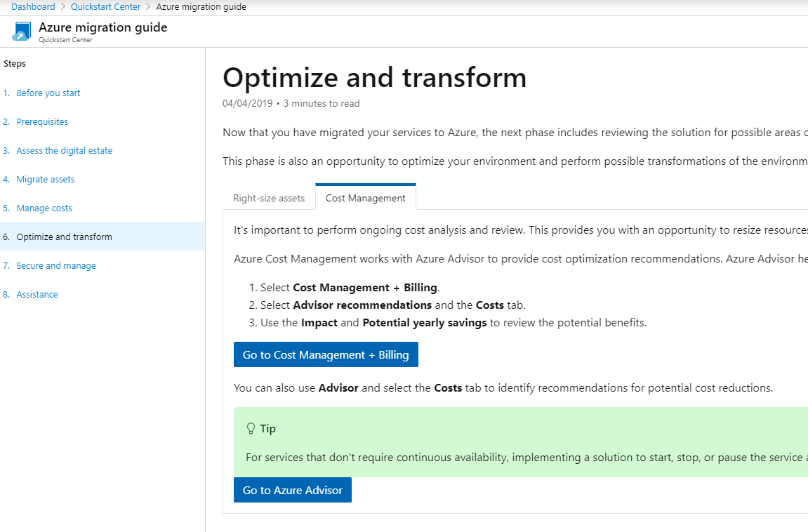Click Go to Cost Management + Billing button
The width and height of the screenshot is (808, 532).
[326, 354]
